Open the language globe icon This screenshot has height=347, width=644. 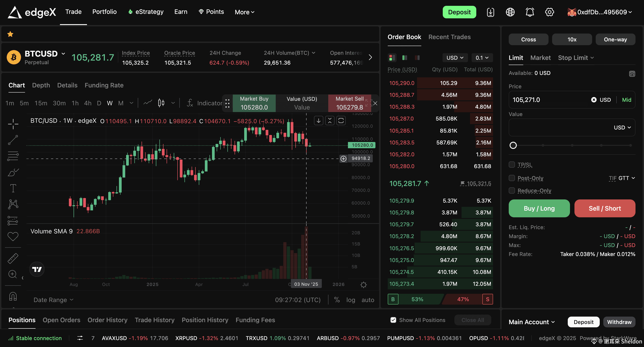pos(510,12)
